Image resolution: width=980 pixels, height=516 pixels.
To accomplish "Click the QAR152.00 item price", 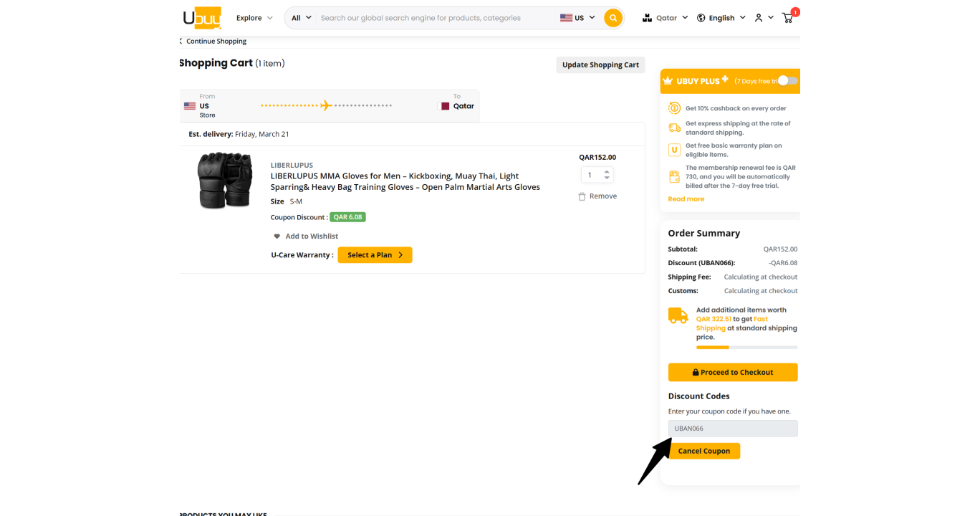I will tap(597, 158).
